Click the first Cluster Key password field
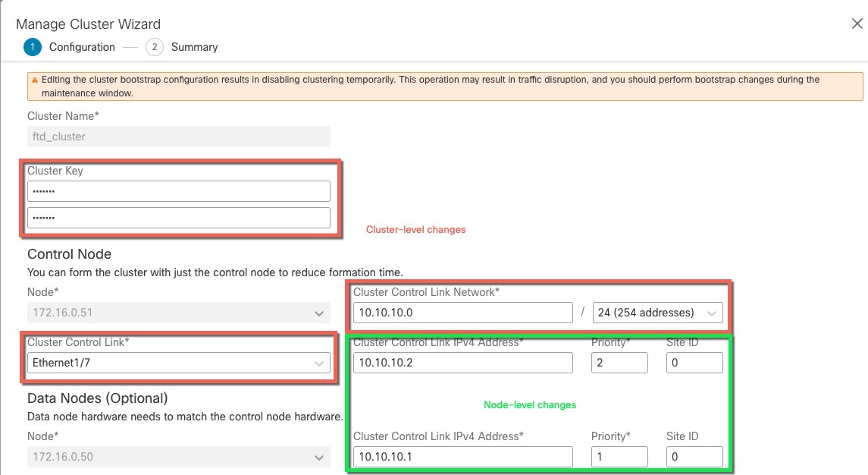Viewport: 868px width, 475px height. (179, 191)
